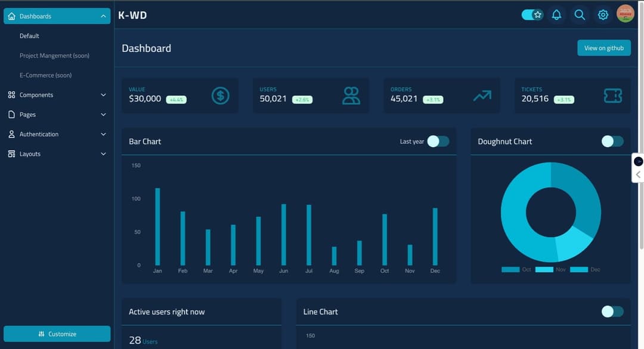The width and height of the screenshot is (644, 349).
Task: Click the Doughnut Chart title
Action: tap(505, 142)
